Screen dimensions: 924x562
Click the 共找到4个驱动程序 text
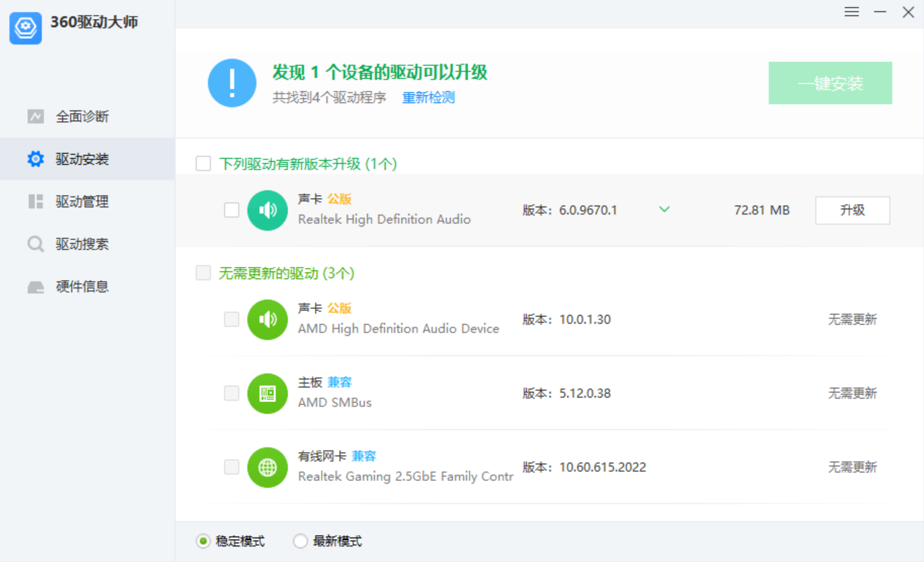point(329,97)
